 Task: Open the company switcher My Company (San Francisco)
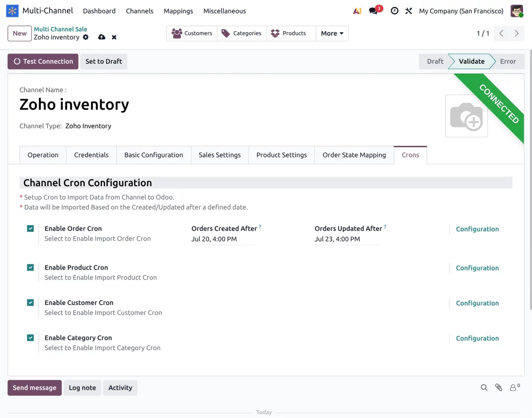pyautogui.click(x=461, y=11)
